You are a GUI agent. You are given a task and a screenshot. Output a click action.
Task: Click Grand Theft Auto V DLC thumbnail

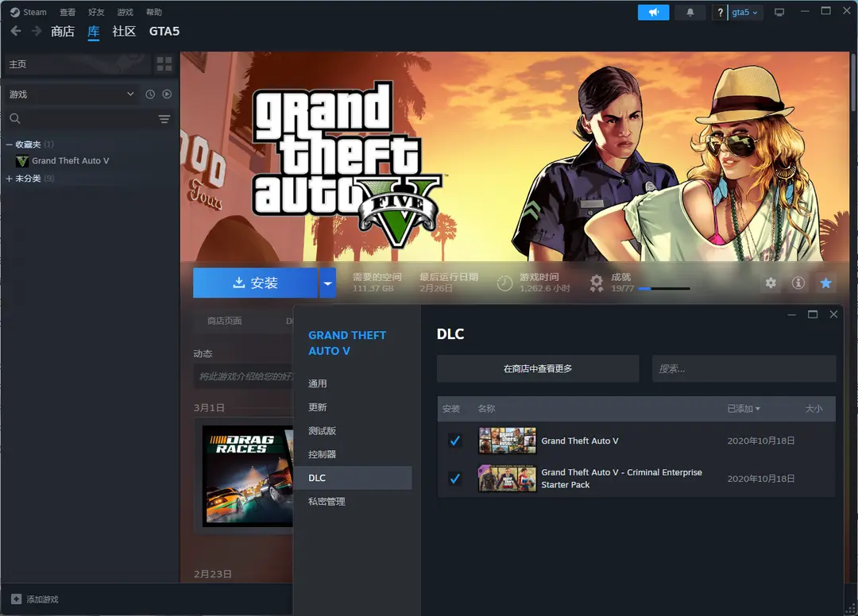tap(507, 441)
